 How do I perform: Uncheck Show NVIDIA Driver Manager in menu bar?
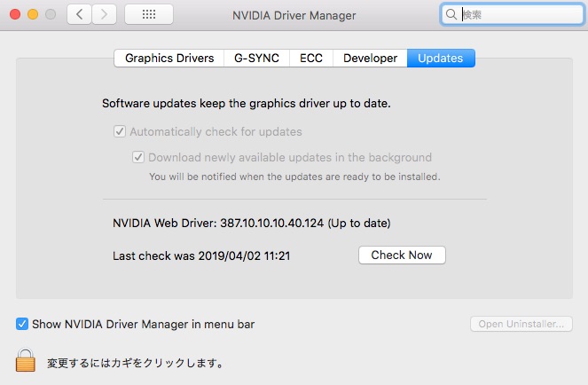coord(22,324)
